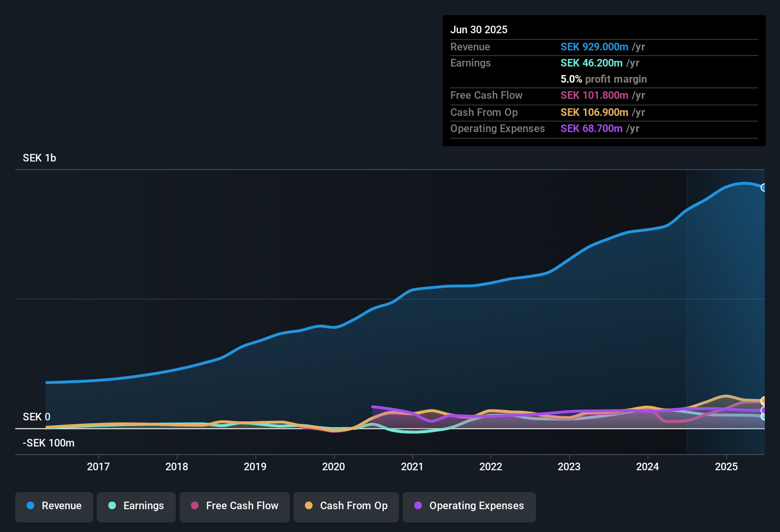Select the 2024 x-axis label
This screenshot has width=780, height=532.
(x=647, y=466)
